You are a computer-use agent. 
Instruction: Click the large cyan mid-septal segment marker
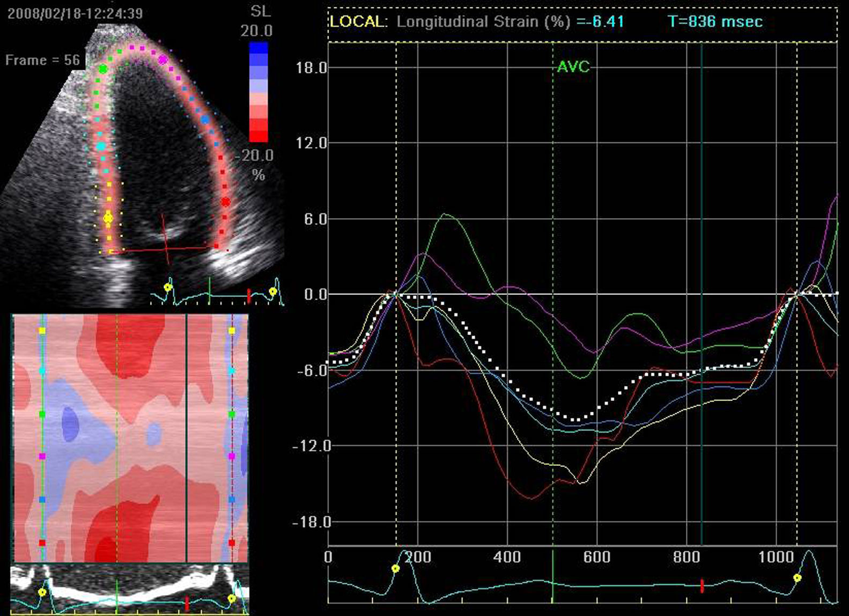[101, 146]
